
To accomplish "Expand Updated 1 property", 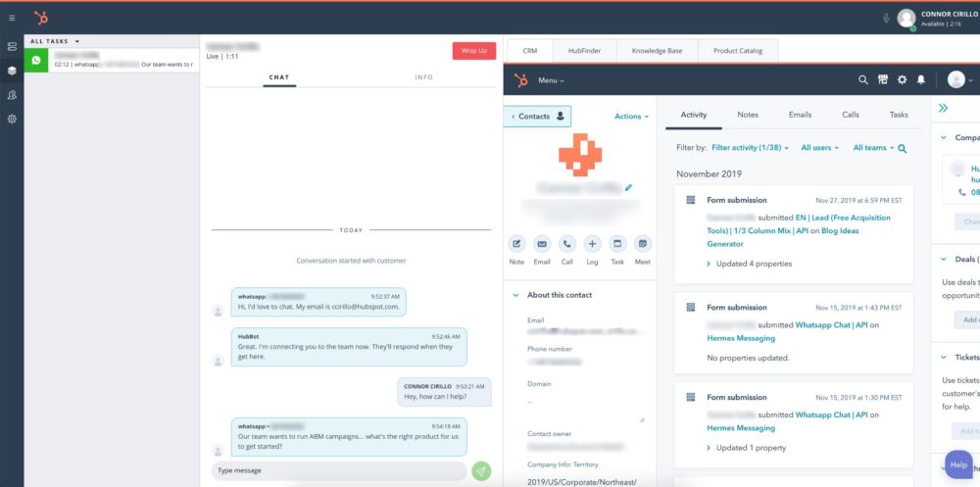I will (746, 448).
